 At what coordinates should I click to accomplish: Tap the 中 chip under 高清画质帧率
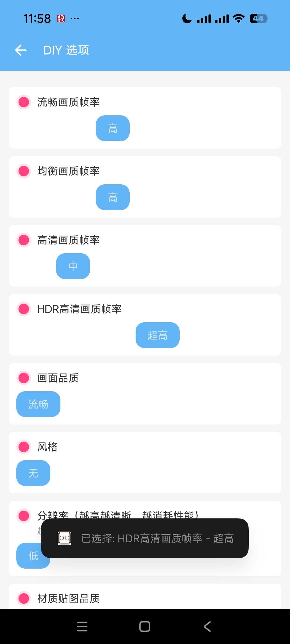73,266
